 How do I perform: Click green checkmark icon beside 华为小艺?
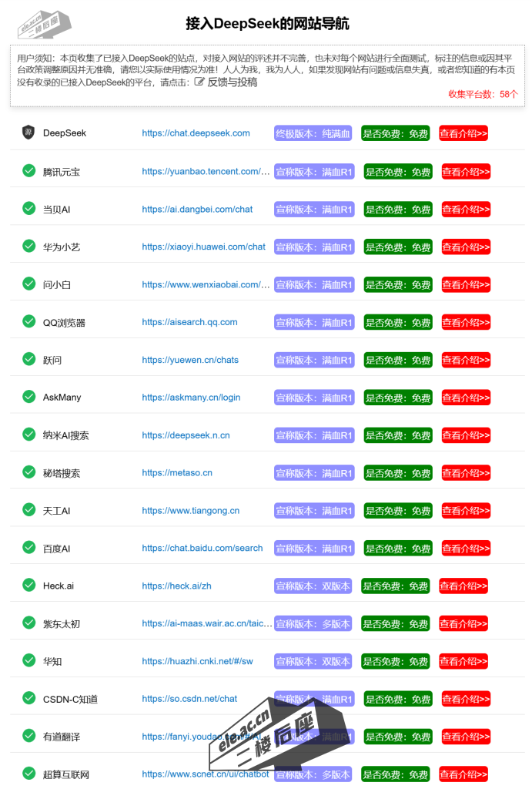click(29, 247)
